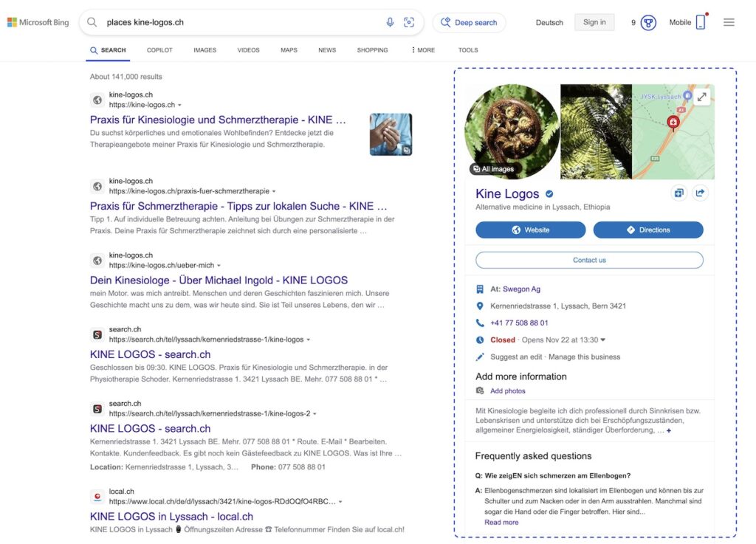Switch to the Images tab

pos(205,50)
